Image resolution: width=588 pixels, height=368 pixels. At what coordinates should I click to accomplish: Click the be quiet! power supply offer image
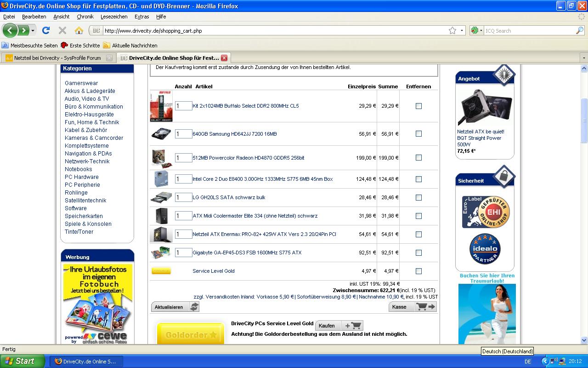[x=485, y=107]
